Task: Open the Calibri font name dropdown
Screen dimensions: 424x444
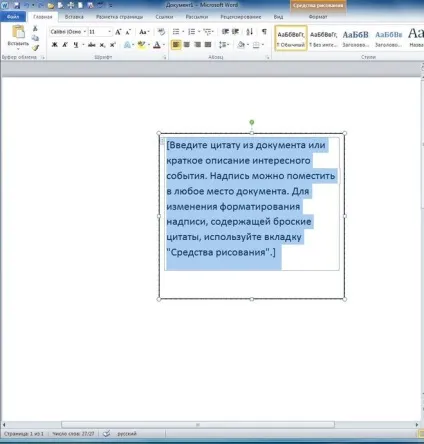Action: (85, 32)
